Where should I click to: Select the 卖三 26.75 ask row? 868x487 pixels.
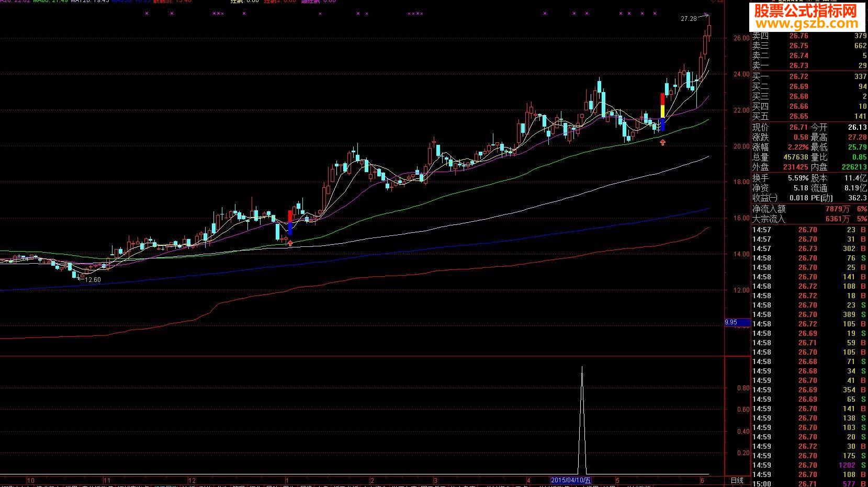(x=809, y=46)
